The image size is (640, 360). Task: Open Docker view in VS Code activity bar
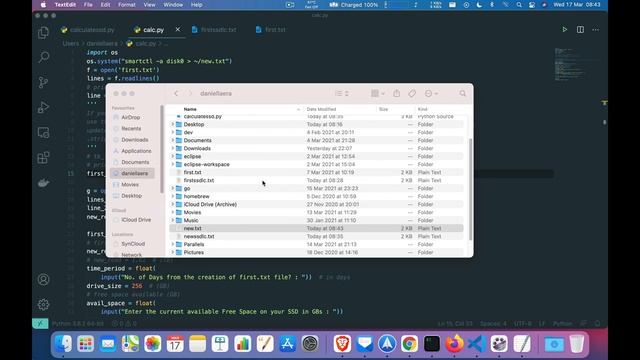click(x=43, y=183)
